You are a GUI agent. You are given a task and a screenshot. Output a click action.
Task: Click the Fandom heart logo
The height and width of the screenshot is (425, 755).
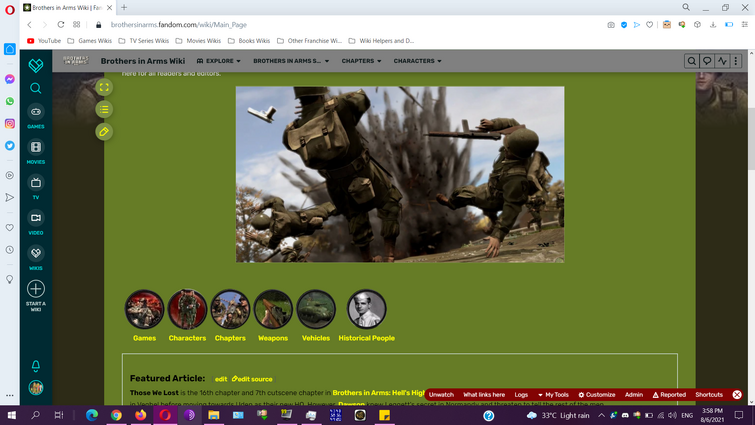pos(36,65)
